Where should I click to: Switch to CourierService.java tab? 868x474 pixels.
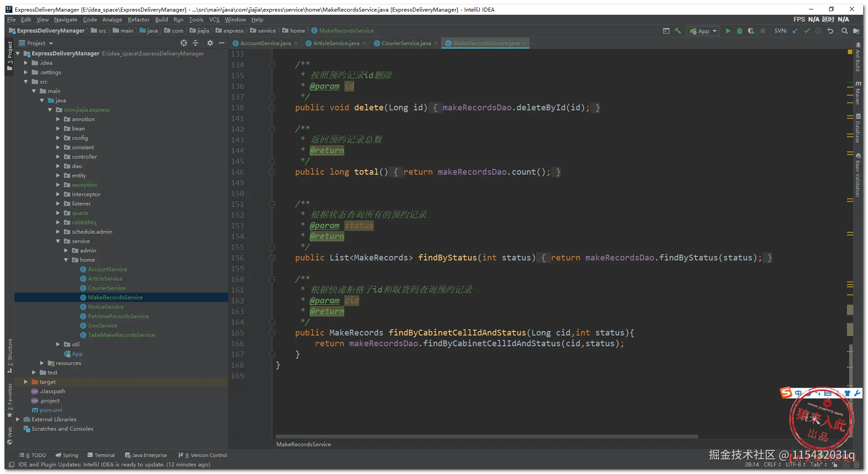pos(406,43)
